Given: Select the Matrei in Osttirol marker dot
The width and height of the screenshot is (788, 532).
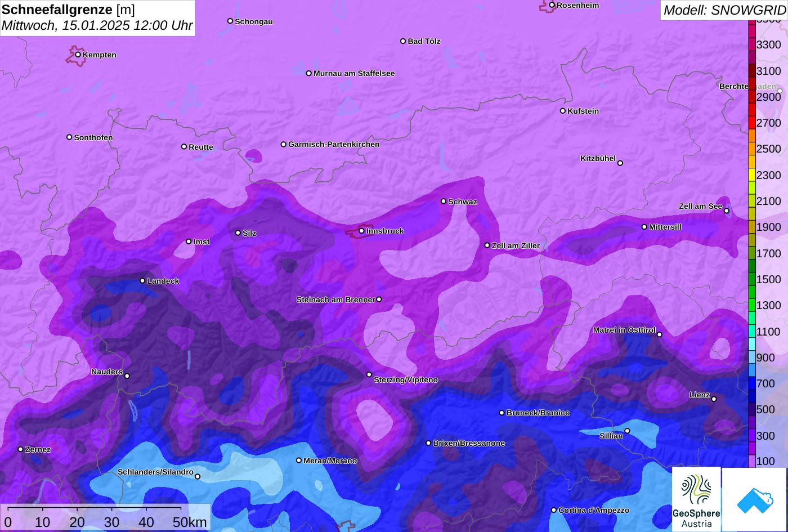Looking at the screenshot, I should 659,334.
